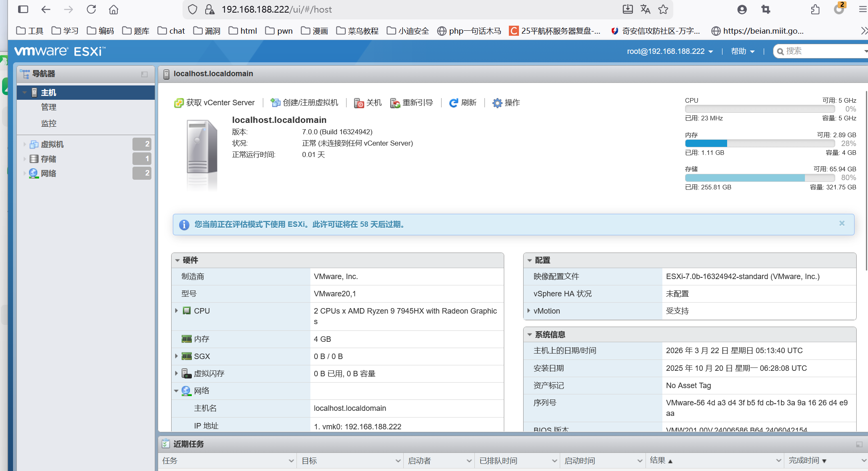Click the install page icon in address bar
Viewport: 868px width, 471px height.
(x=627, y=9)
